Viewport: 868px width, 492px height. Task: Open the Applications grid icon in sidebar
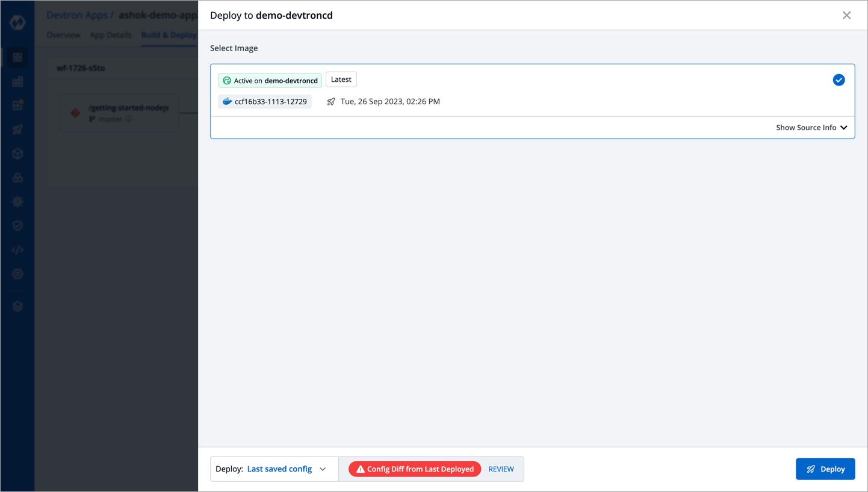coord(17,57)
